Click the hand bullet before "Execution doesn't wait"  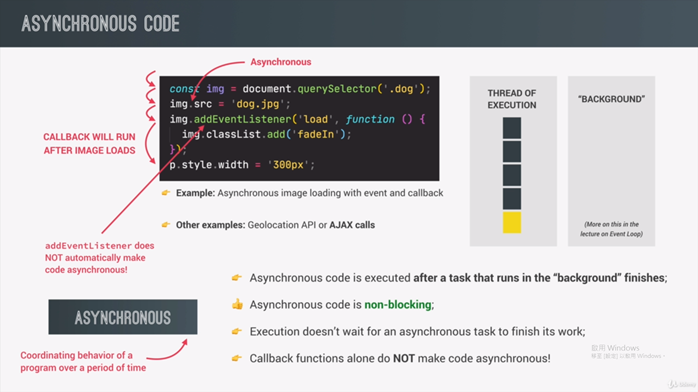click(x=237, y=331)
